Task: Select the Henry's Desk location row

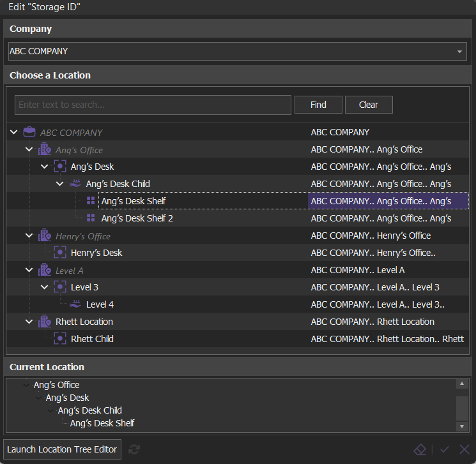Action: (x=96, y=253)
